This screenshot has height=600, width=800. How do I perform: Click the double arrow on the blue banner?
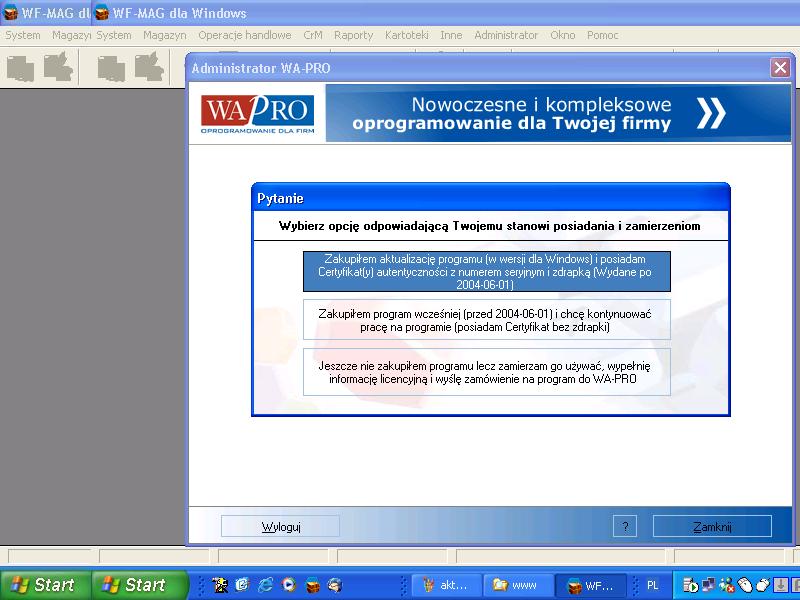point(710,113)
